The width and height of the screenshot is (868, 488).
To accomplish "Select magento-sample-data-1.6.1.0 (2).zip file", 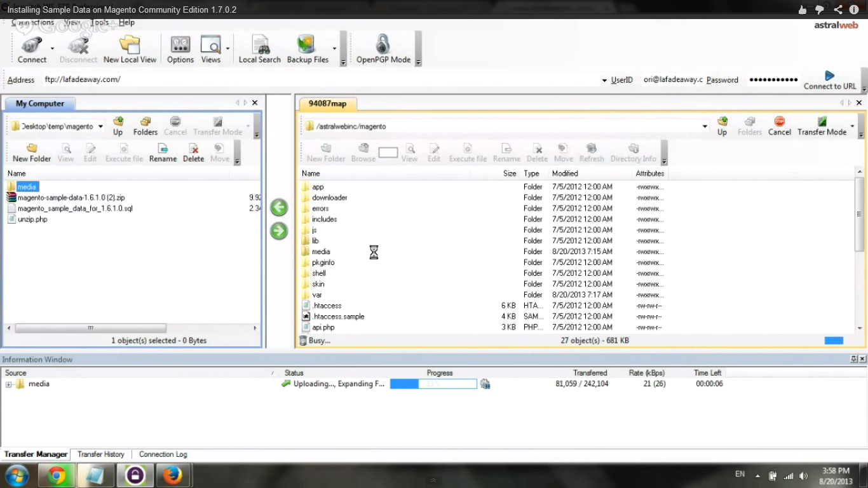I will (x=71, y=198).
